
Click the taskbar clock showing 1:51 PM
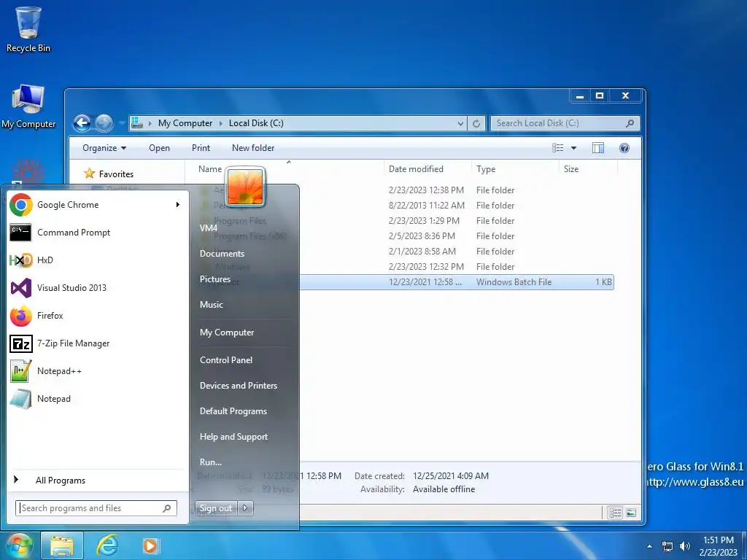coord(719,546)
